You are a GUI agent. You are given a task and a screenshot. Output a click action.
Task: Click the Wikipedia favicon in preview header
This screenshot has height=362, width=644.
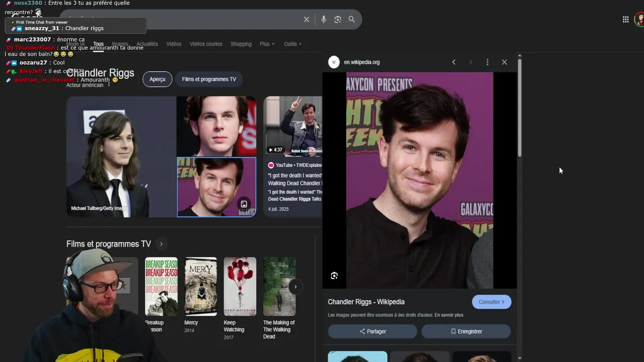[x=334, y=62]
